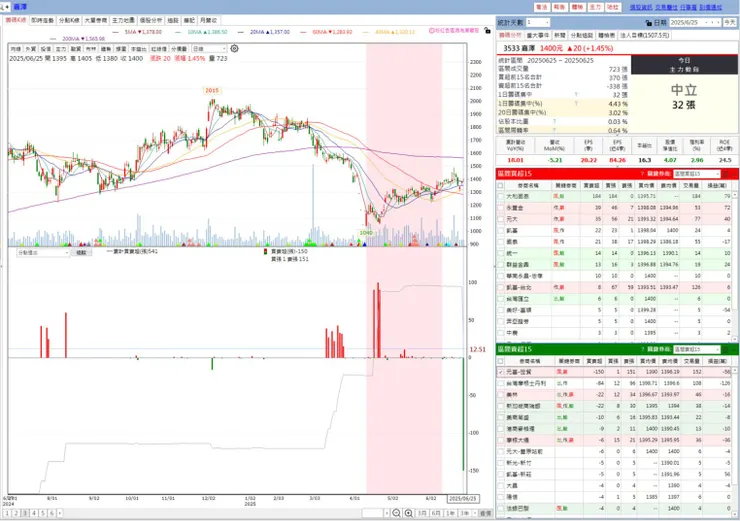Open the 統計天數 dropdown
This screenshot has width=740, height=521.
[538, 23]
